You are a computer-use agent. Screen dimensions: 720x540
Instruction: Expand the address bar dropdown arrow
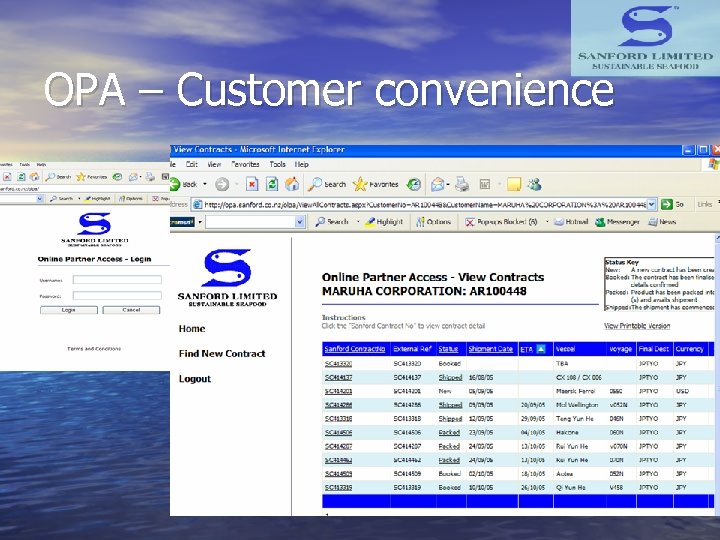[652, 204]
